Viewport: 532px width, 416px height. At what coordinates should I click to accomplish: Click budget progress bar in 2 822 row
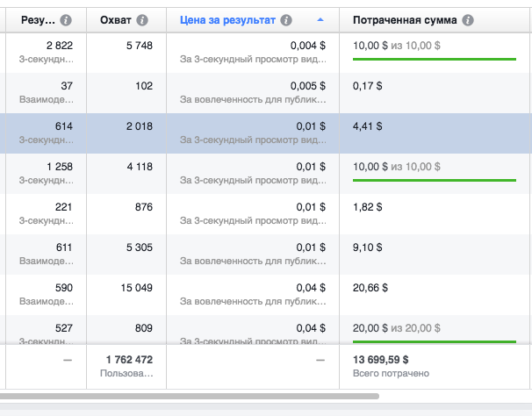pos(435,60)
